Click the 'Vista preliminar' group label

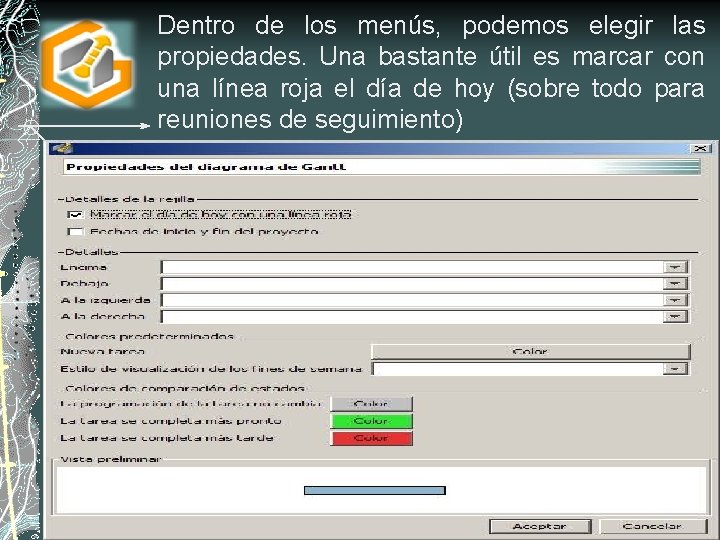click(x=111, y=459)
